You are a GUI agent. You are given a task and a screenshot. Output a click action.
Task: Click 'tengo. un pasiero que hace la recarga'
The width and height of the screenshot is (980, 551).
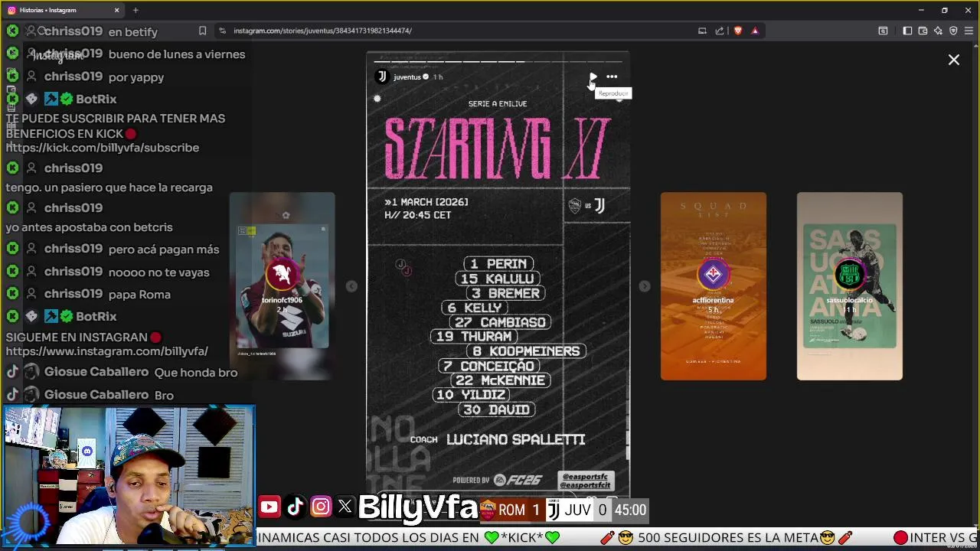pos(109,187)
